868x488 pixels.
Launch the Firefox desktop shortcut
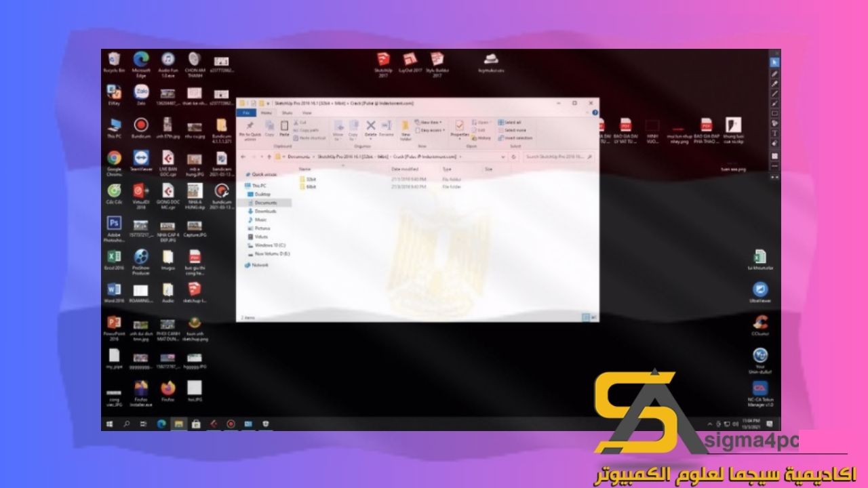point(167,391)
